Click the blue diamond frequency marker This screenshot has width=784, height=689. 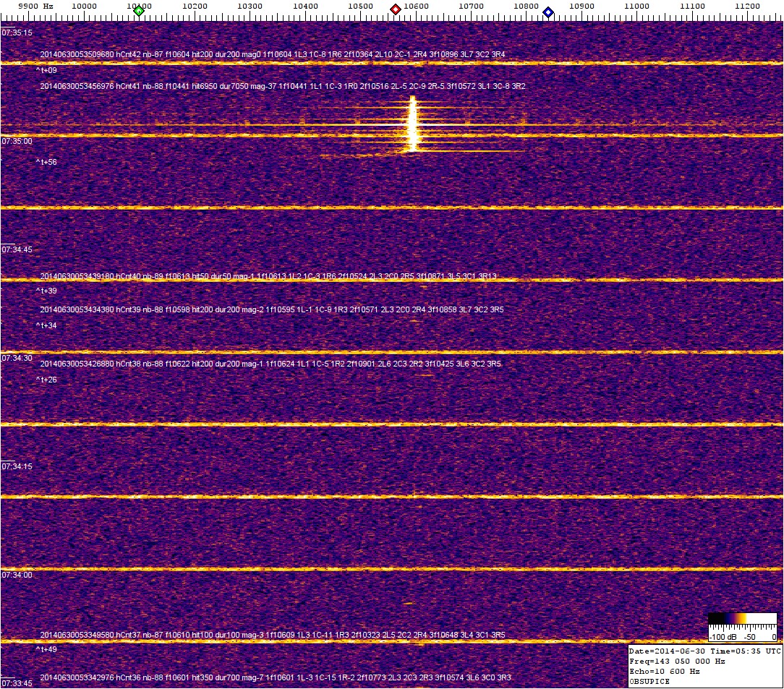548,12
